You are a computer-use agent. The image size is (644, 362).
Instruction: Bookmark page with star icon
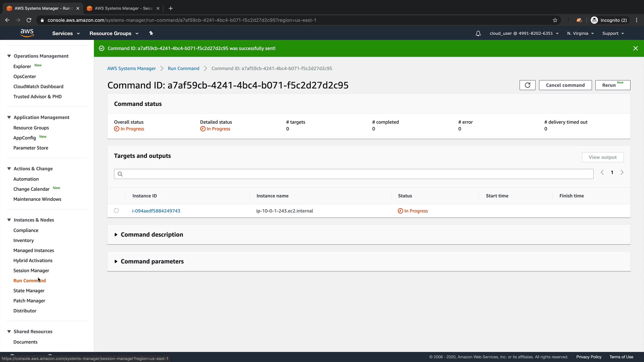tap(555, 20)
